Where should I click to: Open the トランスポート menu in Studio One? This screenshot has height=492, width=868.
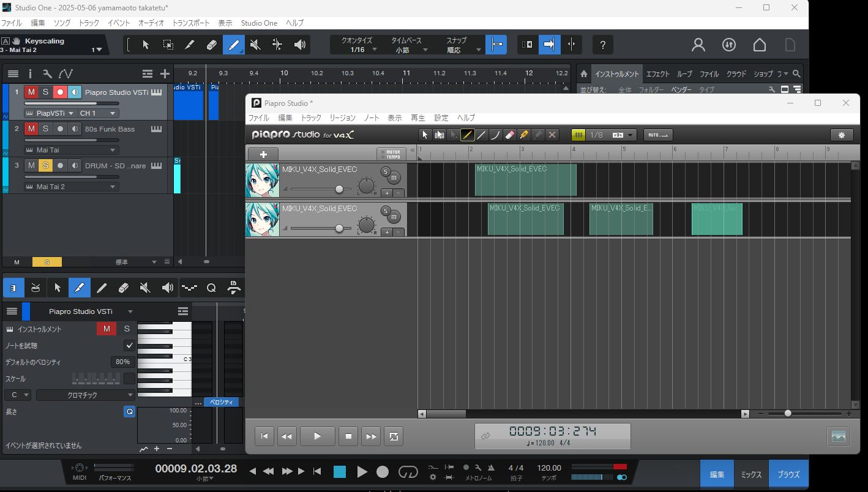pyautogui.click(x=190, y=23)
